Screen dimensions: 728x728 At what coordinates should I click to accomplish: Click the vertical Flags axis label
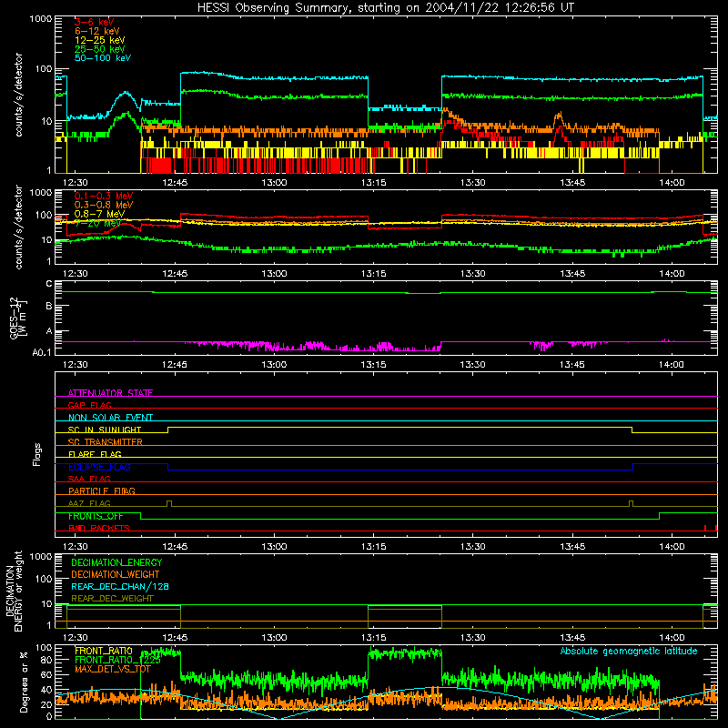pyautogui.click(x=37, y=454)
